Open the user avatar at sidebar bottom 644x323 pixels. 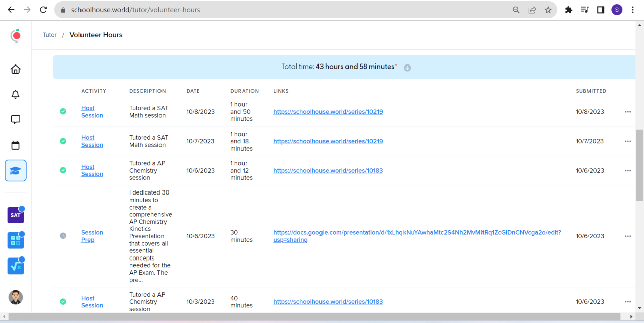(x=16, y=297)
